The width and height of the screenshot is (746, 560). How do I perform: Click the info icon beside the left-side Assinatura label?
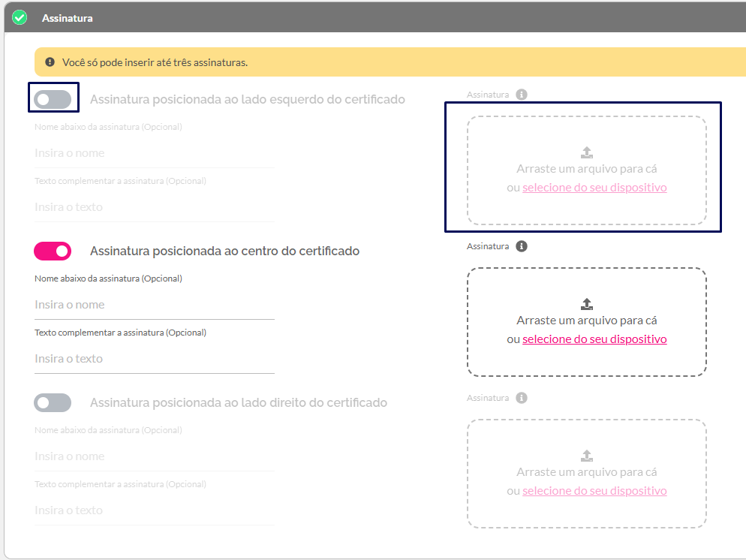522,95
